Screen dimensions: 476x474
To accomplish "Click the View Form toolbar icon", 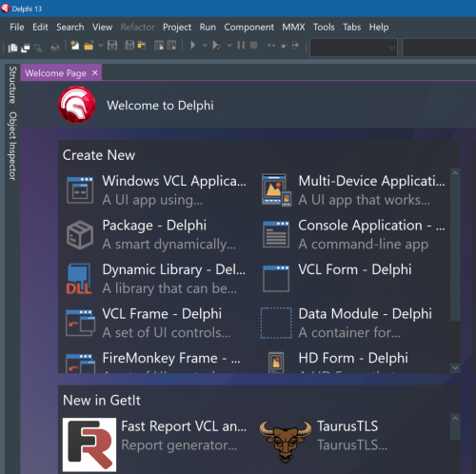I will tap(26, 48).
